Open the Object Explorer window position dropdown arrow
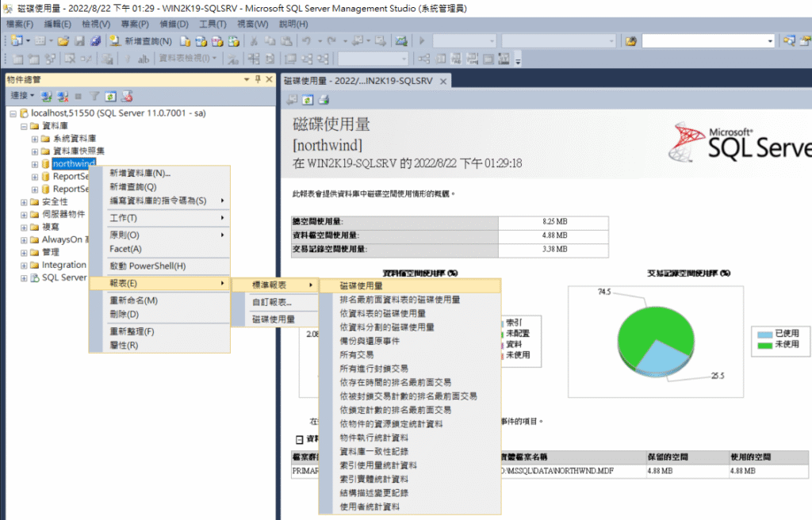The width and height of the screenshot is (812, 520). [247, 79]
